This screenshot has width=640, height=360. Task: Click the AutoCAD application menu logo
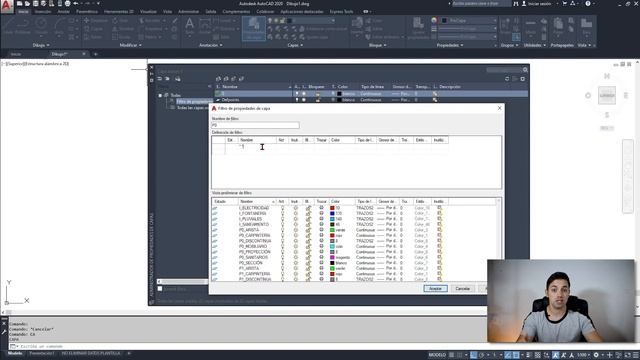coord(7,6)
